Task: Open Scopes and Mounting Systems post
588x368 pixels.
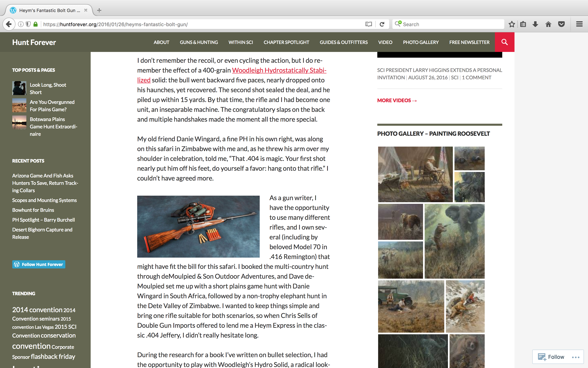Action: point(45,200)
